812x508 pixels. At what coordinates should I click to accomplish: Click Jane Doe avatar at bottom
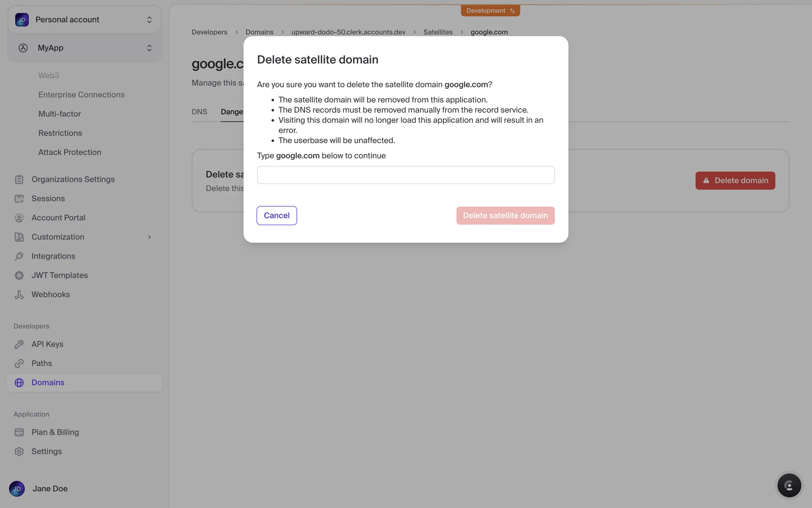17,489
